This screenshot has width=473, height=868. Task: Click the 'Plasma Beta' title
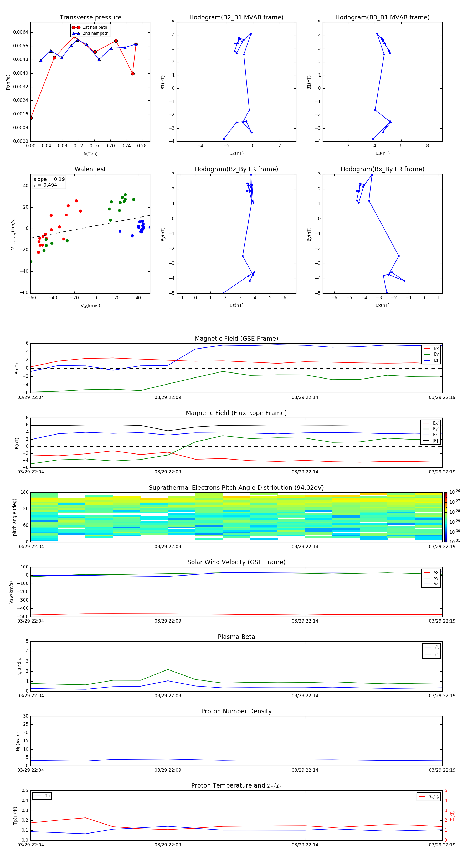(x=236, y=637)
